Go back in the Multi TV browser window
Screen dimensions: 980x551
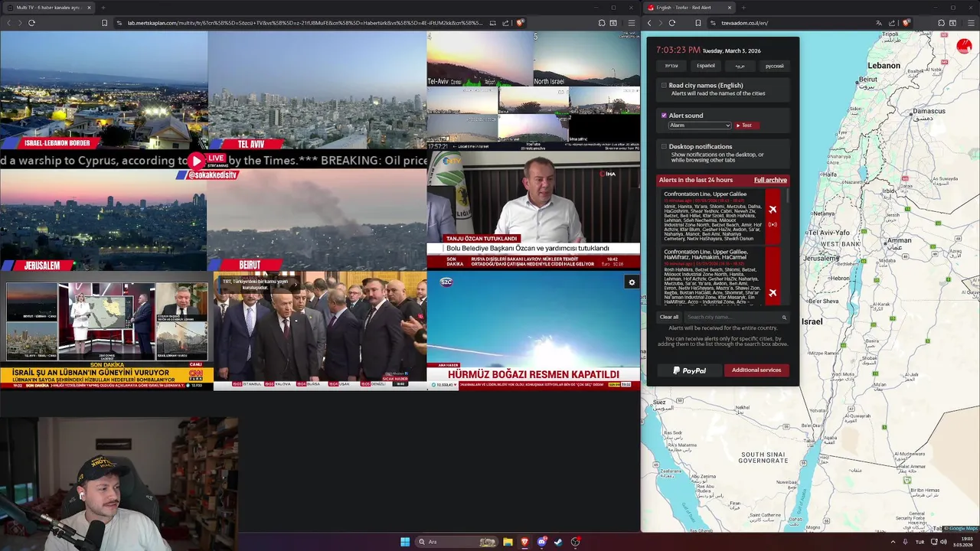pos(8,23)
